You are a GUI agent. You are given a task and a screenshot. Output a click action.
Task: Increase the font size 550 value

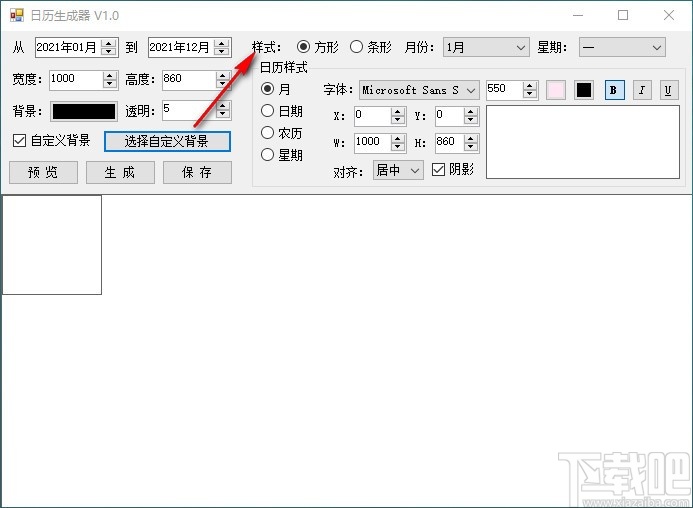pos(529,86)
